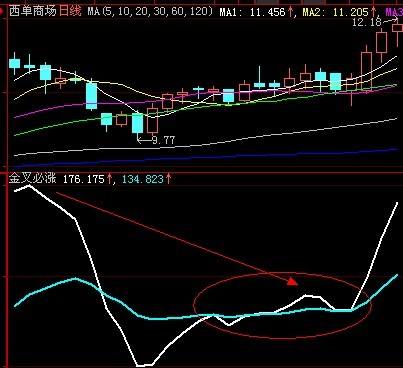Select the dark blue MA120 line
403x368 pixels.
coord(207,158)
